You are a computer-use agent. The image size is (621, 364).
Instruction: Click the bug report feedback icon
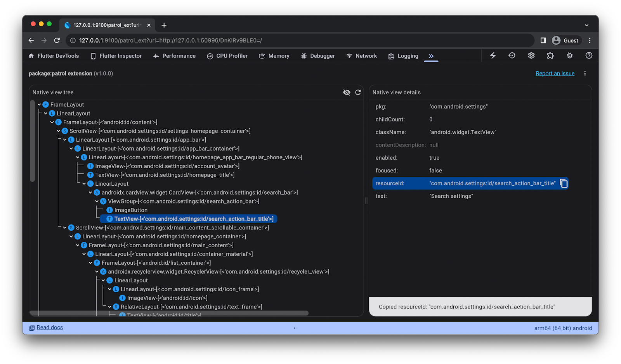coord(570,55)
